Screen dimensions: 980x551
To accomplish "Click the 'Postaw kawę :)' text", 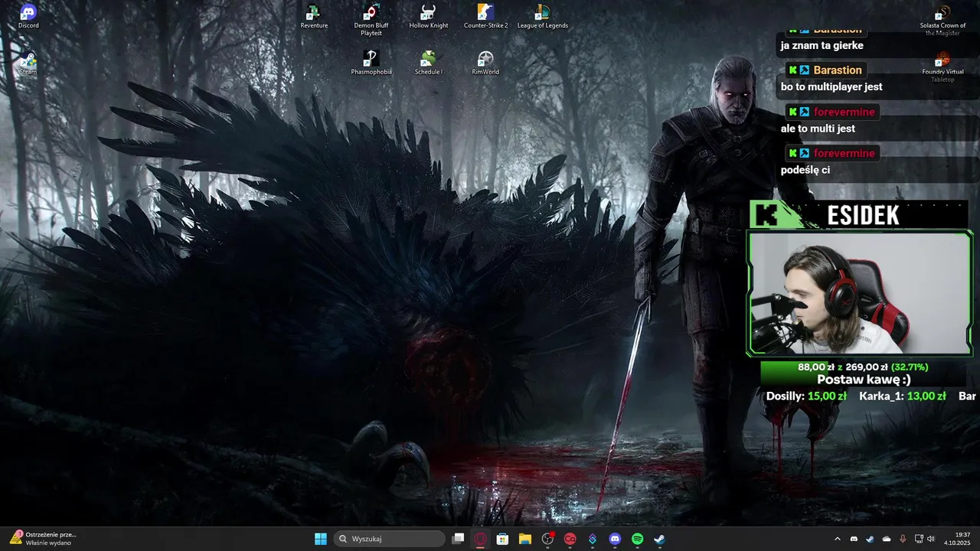I will point(864,380).
